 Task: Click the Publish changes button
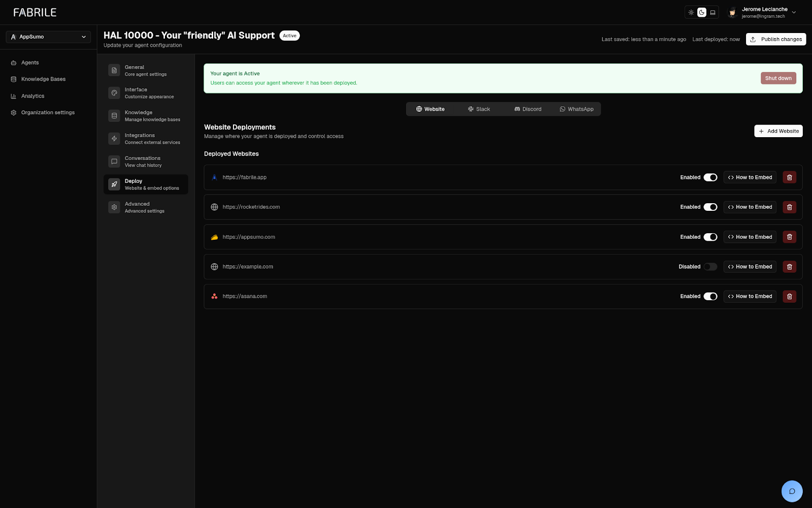pos(776,39)
